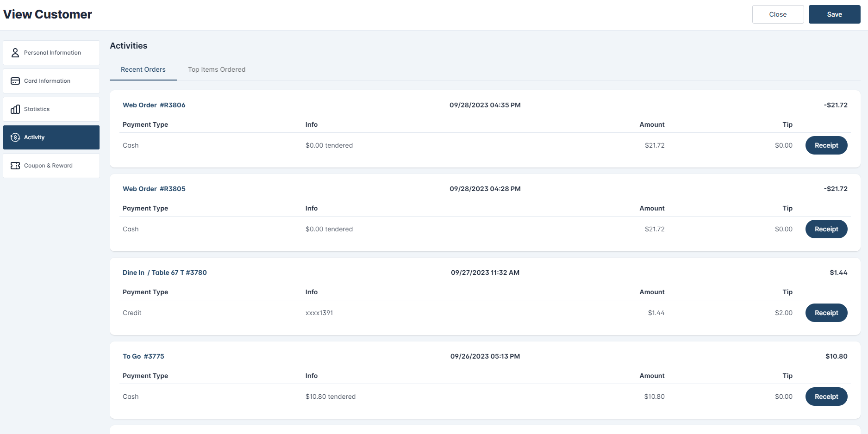The image size is (868, 434).
Task: Click the Statistics bar chart icon
Action: pyautogui.click(x=15, y=109)
